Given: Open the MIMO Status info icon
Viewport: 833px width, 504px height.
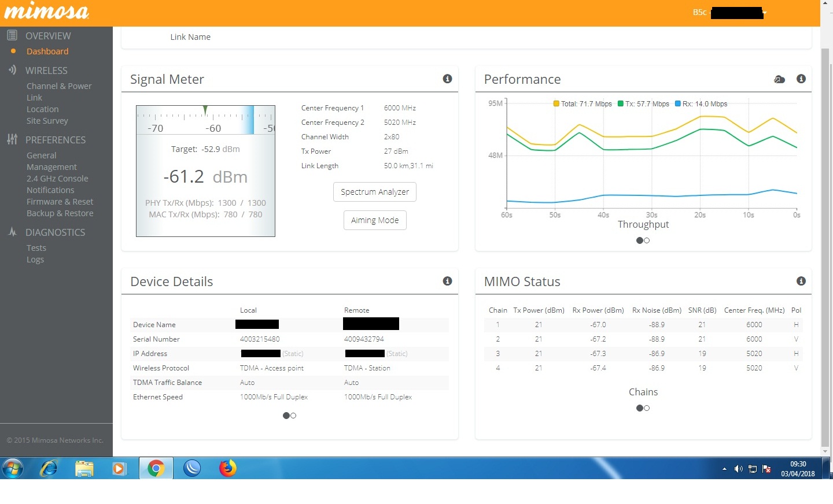Looking at the screenshot, I should pos(801,281).
